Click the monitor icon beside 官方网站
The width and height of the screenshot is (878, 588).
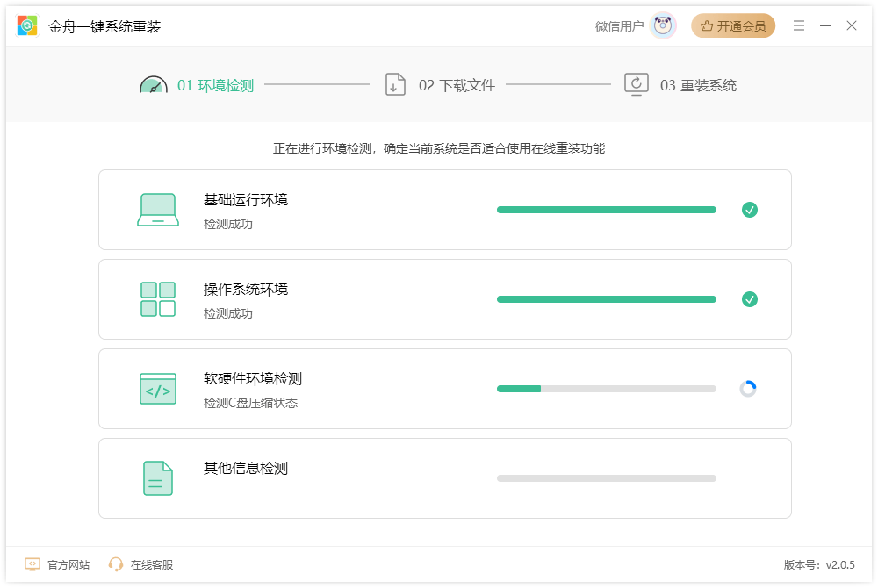point(32,564)
